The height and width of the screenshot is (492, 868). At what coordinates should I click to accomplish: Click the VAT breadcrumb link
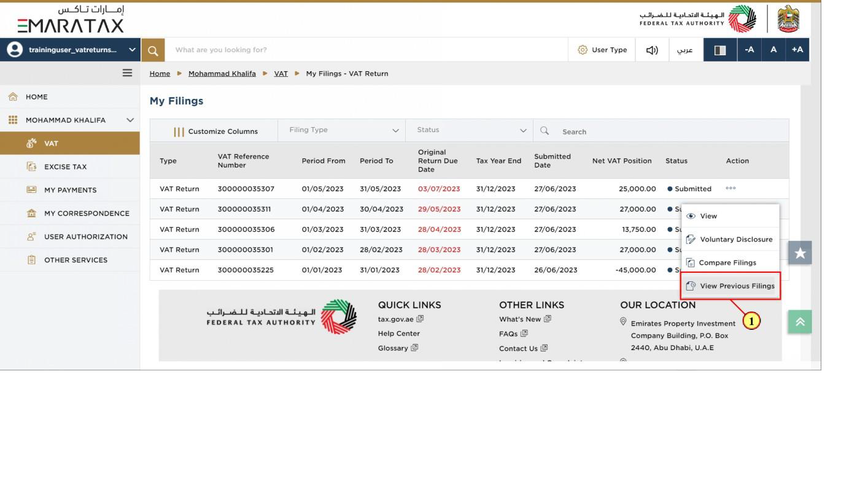(281, 73)
